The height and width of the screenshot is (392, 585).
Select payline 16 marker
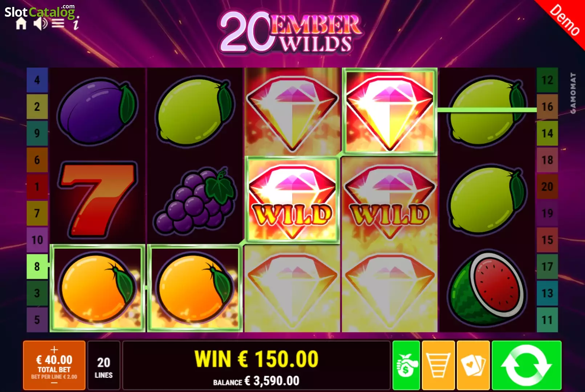pyautogui.click(x=547, y=107)
